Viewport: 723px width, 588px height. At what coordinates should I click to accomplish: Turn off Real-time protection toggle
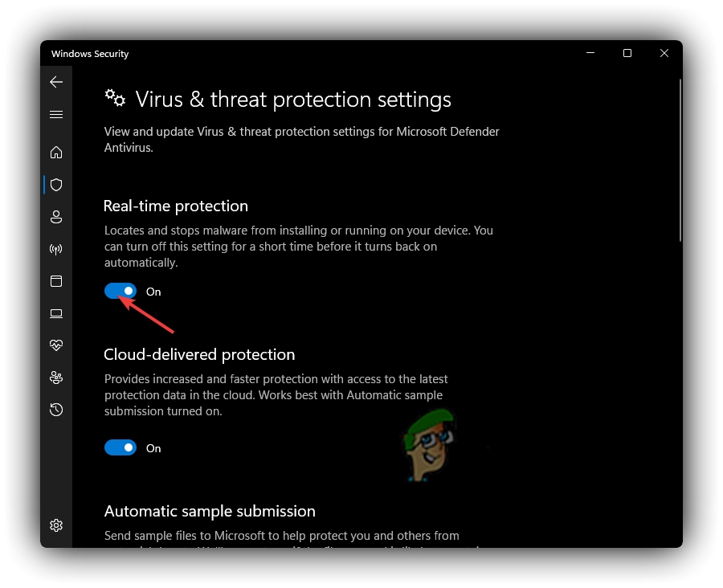(120, 291)
